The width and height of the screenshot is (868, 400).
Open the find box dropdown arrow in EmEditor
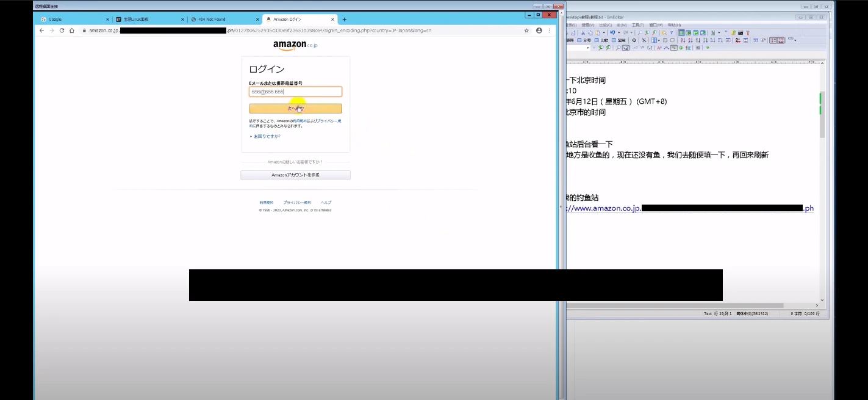click(588, 48)
